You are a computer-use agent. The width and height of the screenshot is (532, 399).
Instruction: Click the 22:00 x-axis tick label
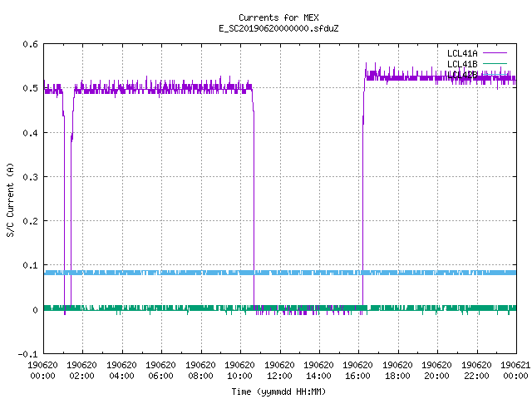[476, 376]
